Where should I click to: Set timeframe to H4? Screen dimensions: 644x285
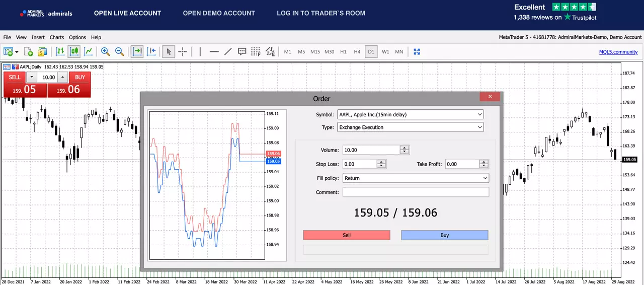click(357, 52)
